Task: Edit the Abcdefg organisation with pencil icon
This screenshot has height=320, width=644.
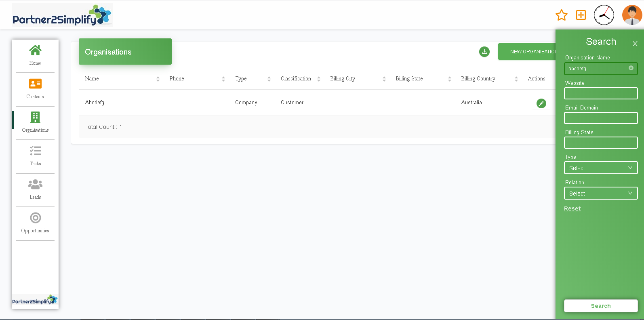Action: click(541, 103)
